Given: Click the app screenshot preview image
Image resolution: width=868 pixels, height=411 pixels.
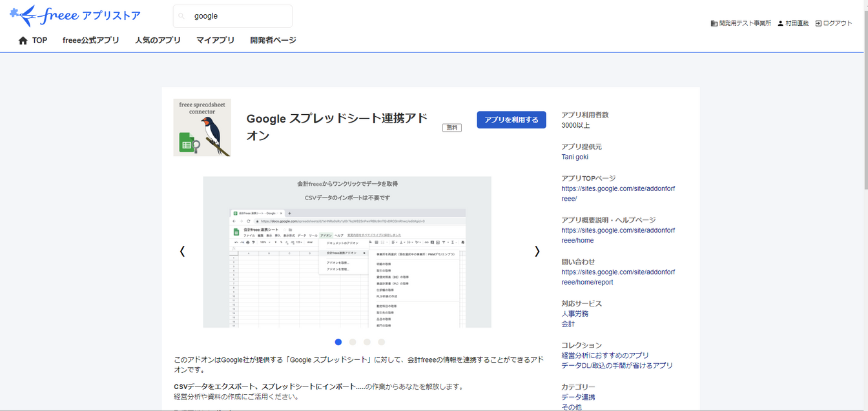Looking at the screenshot, I should 347,252.
